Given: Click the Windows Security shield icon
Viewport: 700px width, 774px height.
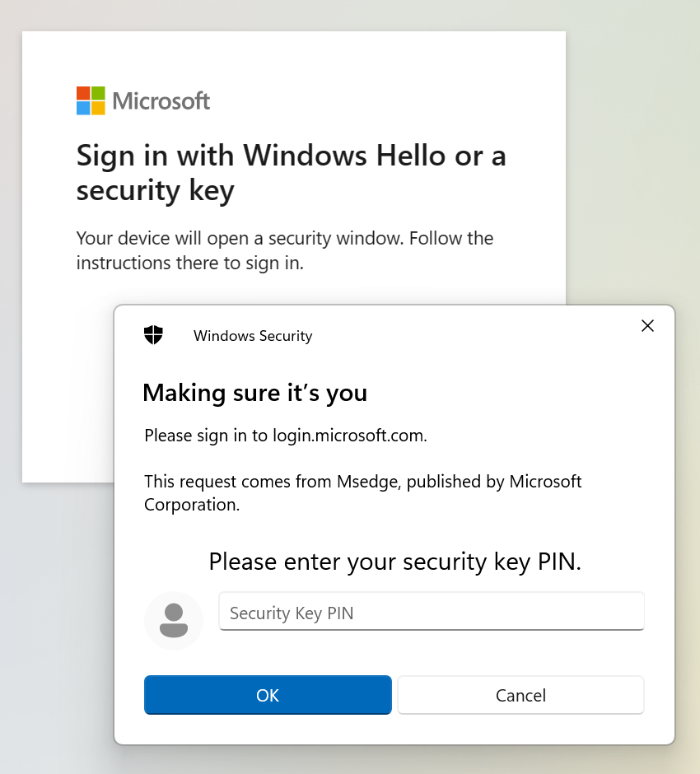Looking at the screenshot, I should pyautogui.click(x=153, y=335).
